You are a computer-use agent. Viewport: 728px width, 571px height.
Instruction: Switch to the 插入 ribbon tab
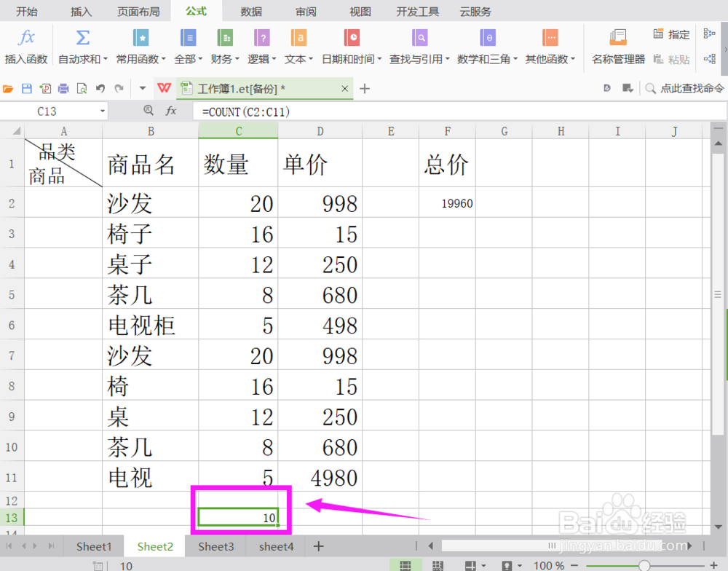pos(81,11)
